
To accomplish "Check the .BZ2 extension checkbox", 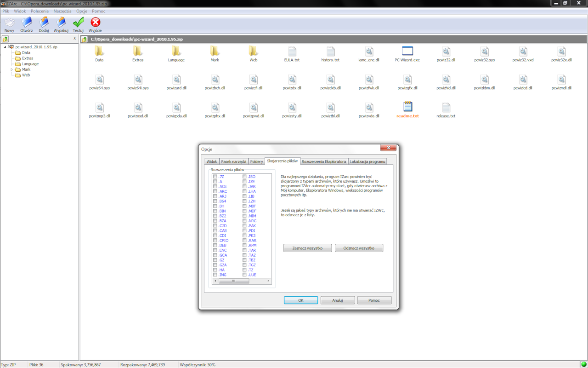I will [x=215, y=216].
